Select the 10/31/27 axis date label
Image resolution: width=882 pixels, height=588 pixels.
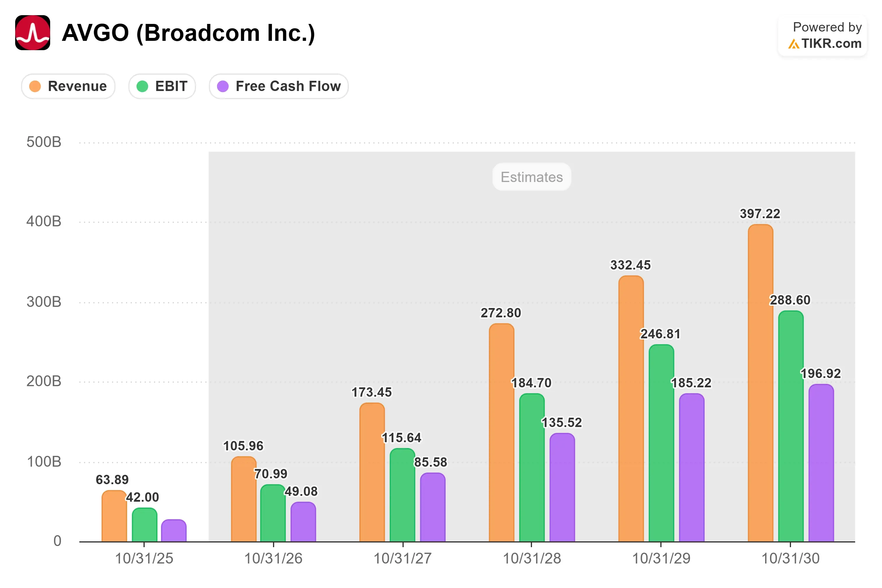tap(403, 559)
